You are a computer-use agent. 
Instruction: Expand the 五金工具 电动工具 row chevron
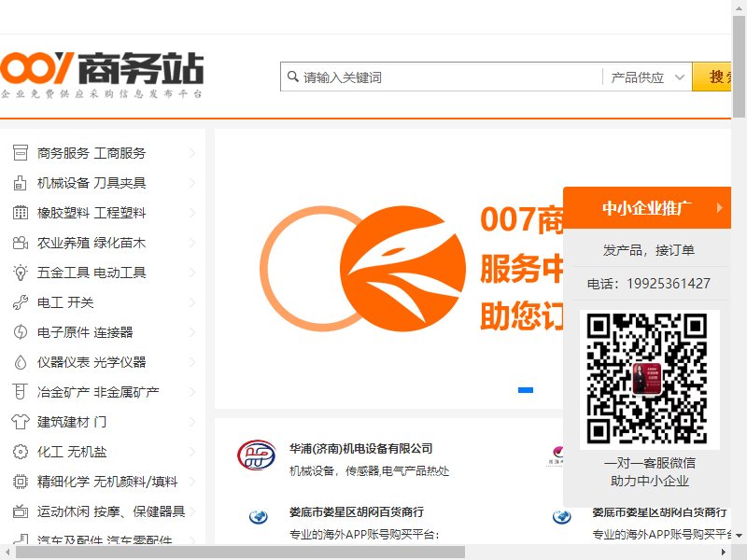192,273
